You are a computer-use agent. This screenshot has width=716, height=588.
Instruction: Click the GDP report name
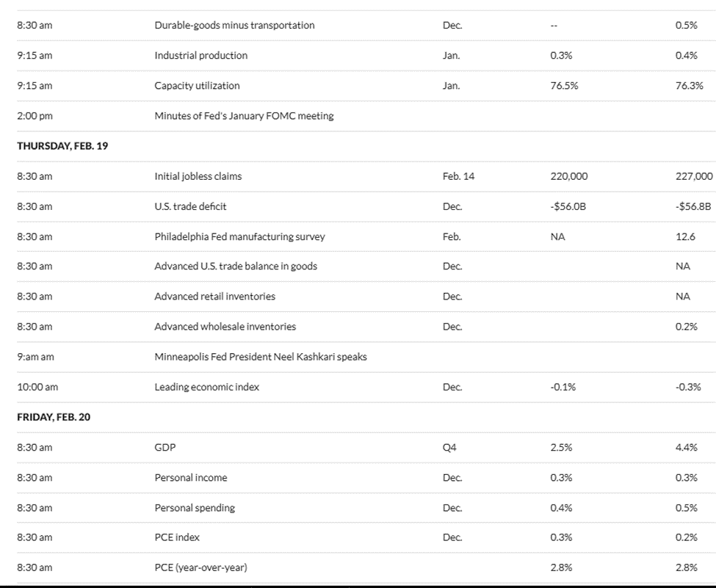point(165,447)
